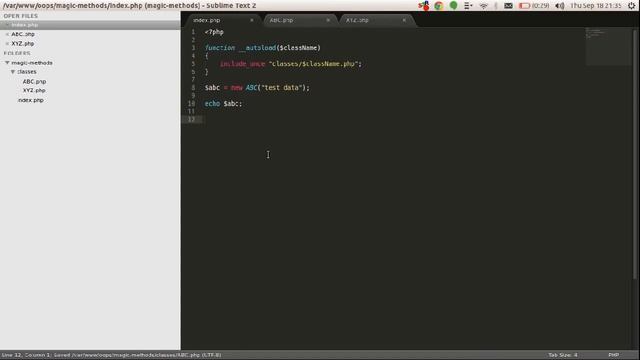Place cursor on line 12 number
Viewport: 640px width, 360px height.
click(191, 119)
